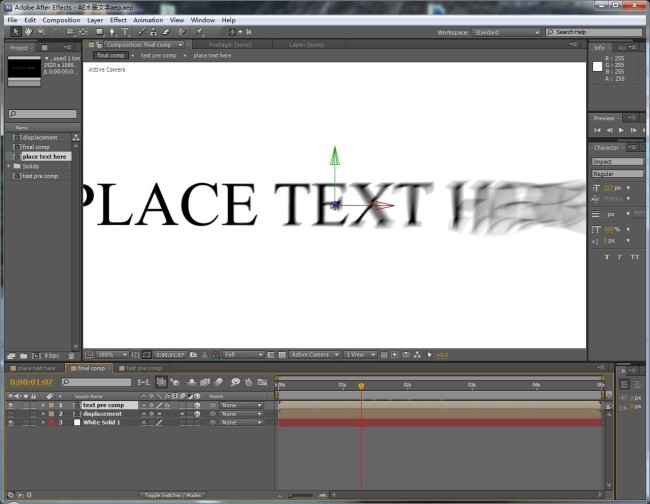Select the Rotation tool
The width and height of the screenshot is (650, 504).
point(57,32)
